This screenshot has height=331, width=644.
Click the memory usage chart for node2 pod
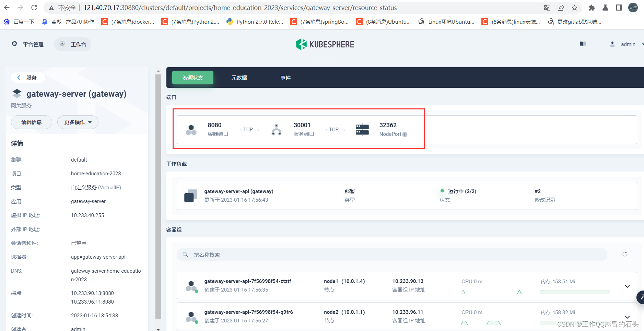(x=575, y=323)
